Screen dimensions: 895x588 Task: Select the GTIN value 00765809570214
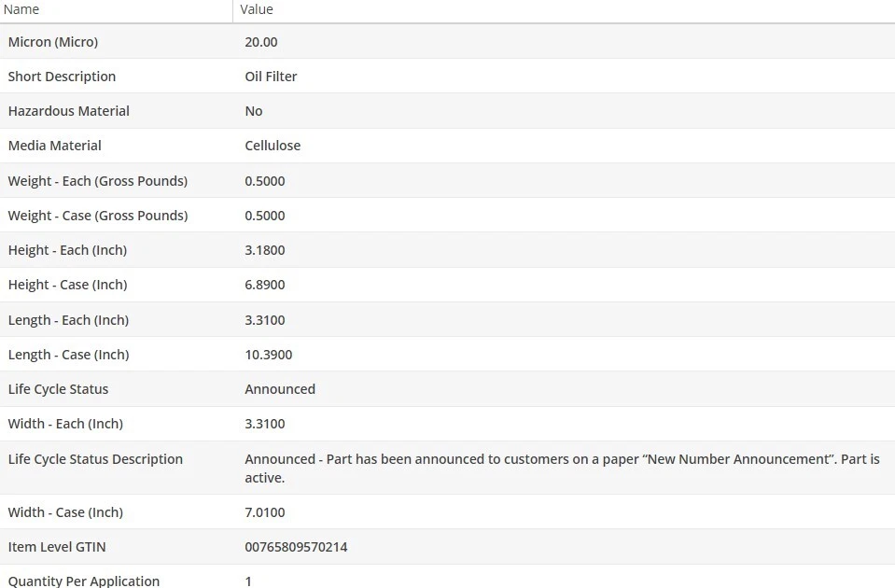click(296, 547)
